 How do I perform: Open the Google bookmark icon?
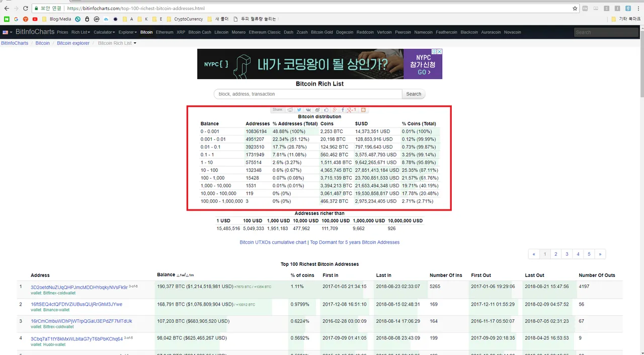pos(16,19)
